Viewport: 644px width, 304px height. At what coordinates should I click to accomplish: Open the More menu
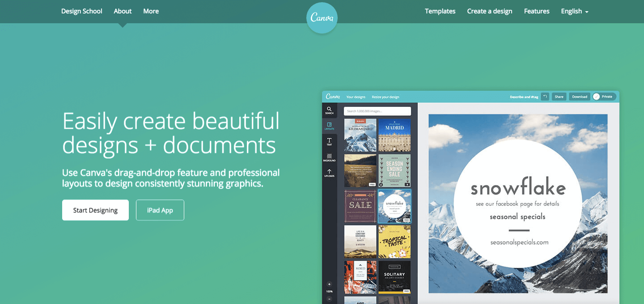[x=151, y=11]
